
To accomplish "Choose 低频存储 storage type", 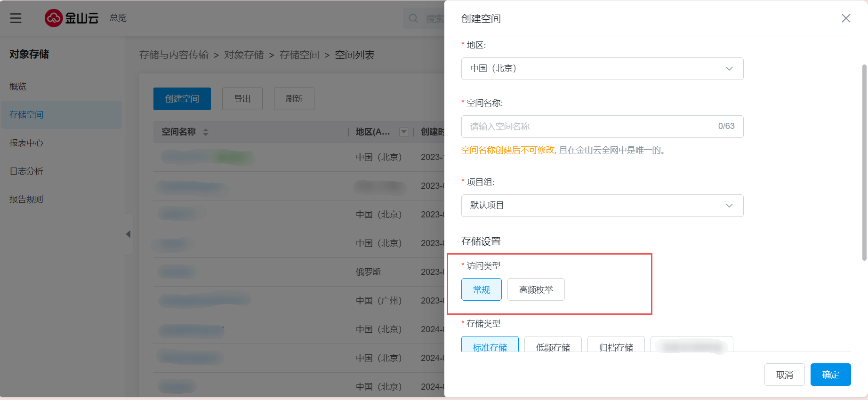I will click(553, 345).
